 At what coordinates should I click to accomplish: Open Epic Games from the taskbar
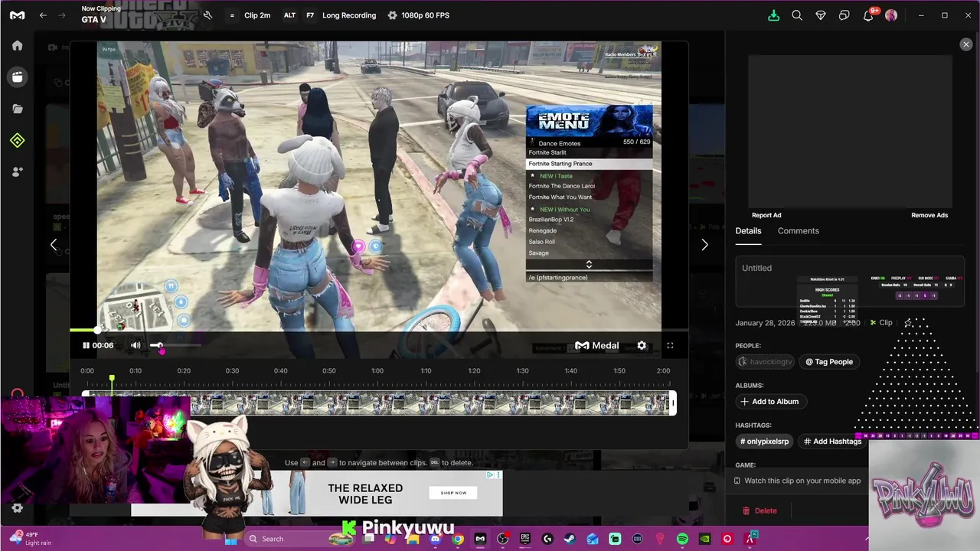pos(525,539)
